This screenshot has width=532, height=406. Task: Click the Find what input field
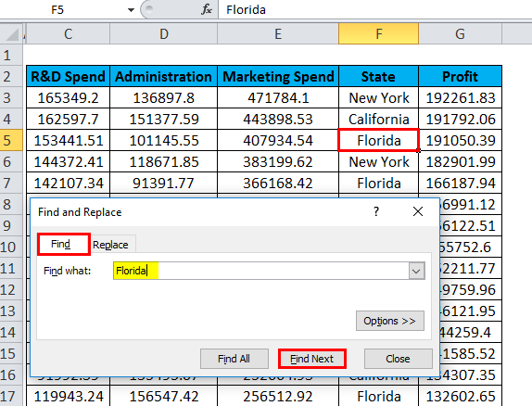coord(261,271)
